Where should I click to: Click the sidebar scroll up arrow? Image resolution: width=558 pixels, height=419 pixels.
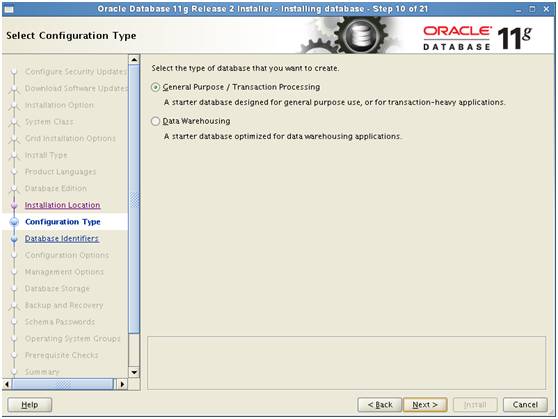(x=134, y=59)
